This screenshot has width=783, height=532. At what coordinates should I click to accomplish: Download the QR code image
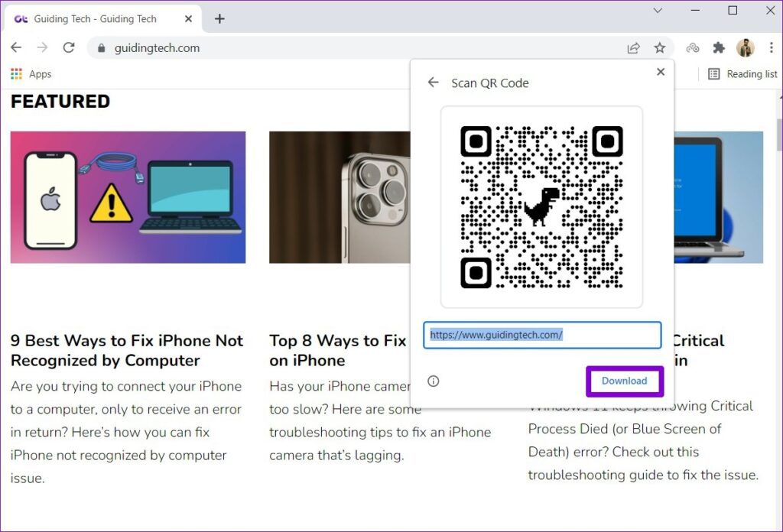(x=624, y=381)
